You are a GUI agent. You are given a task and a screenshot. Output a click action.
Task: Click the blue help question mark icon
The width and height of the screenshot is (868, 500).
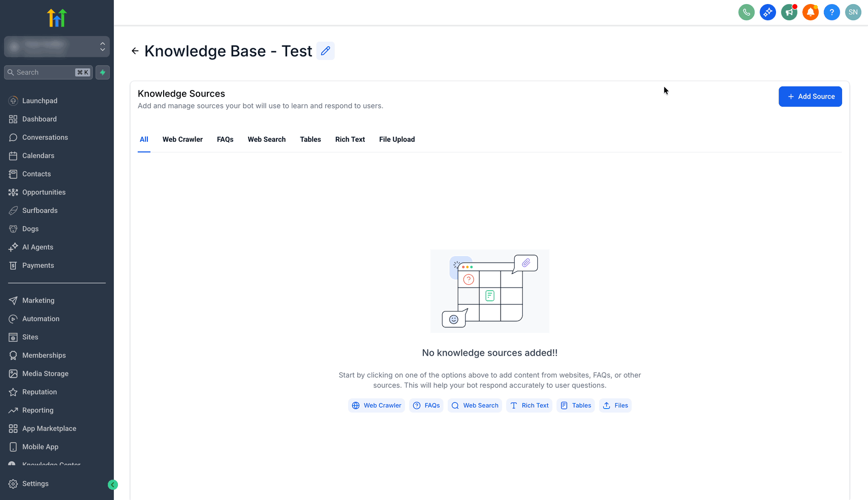point(831,12)
